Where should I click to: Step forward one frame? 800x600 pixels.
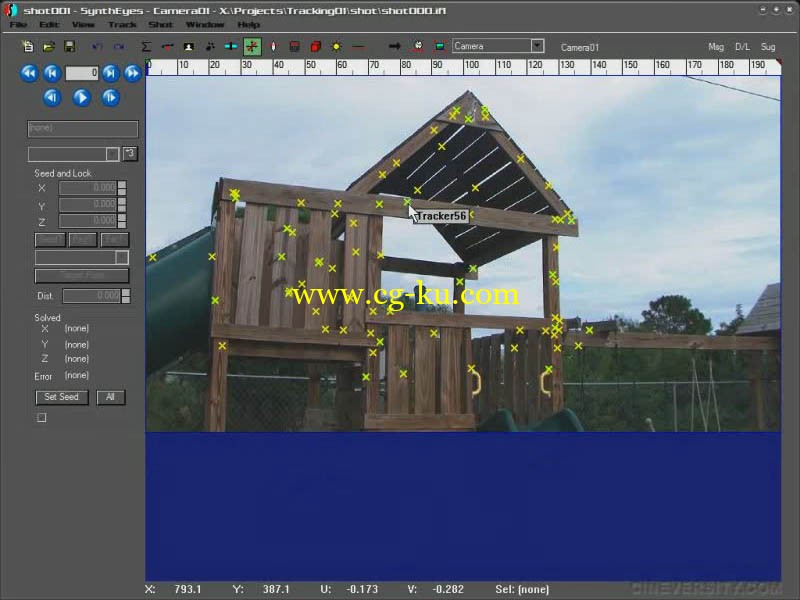point(110,97)
